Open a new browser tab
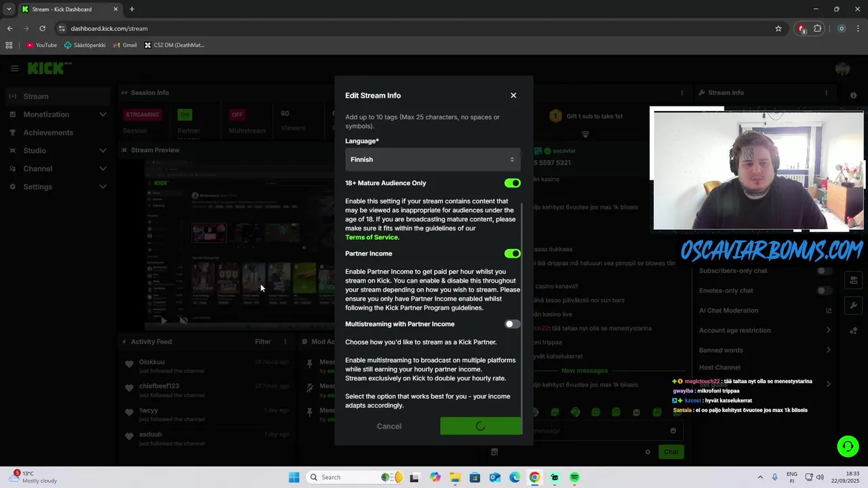Image resolution: width=868 pixels, height=488 pixels. 132,9
